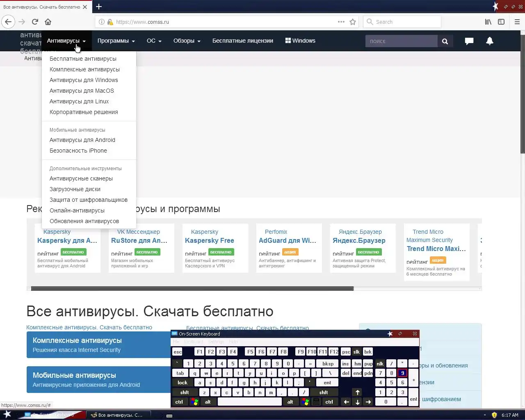Open Антивирусные сканеры menu entry

[81, 178]
